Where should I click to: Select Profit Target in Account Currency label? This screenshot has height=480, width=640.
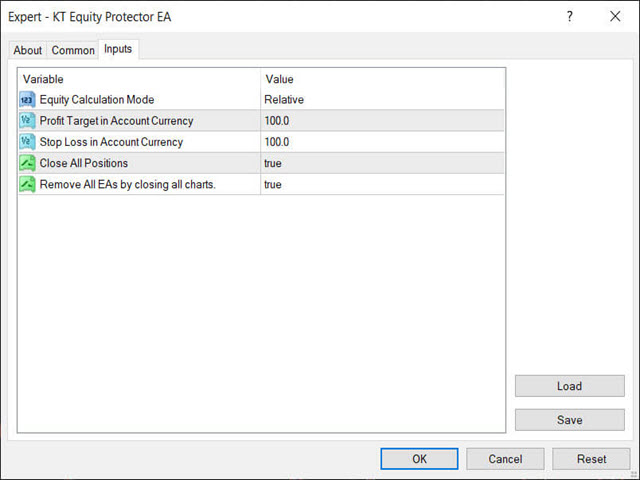pos(116,121)
